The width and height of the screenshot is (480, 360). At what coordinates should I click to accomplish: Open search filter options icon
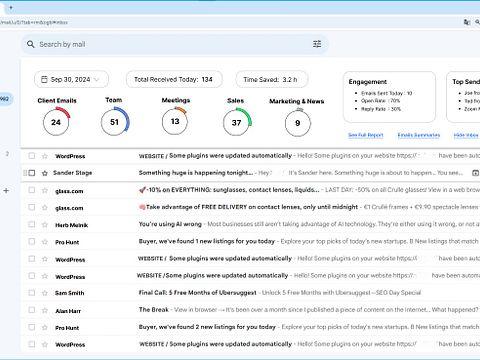pyautogui.click(x=317, y=44)
